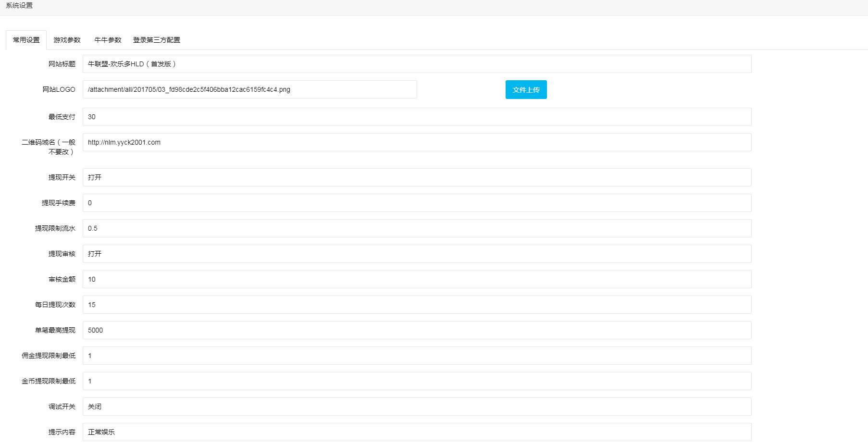Switch to the 常用设置 tab
Image resolution: width=868 pixels, height=444 pixels.
(26, 40)
